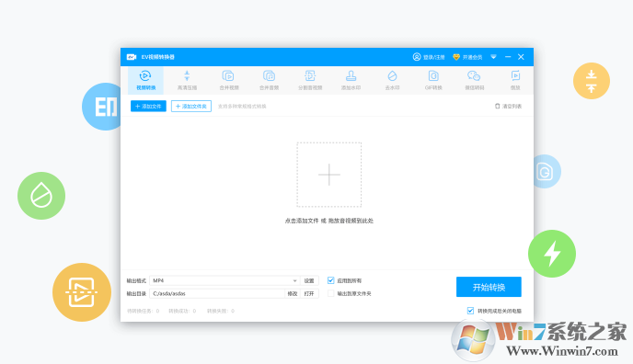Image resolution: width=633 pixels, height=364 pixels.
Task: Uncheck 转换完成后关闭电脑 shutdown option
Action: pos(470,311)
